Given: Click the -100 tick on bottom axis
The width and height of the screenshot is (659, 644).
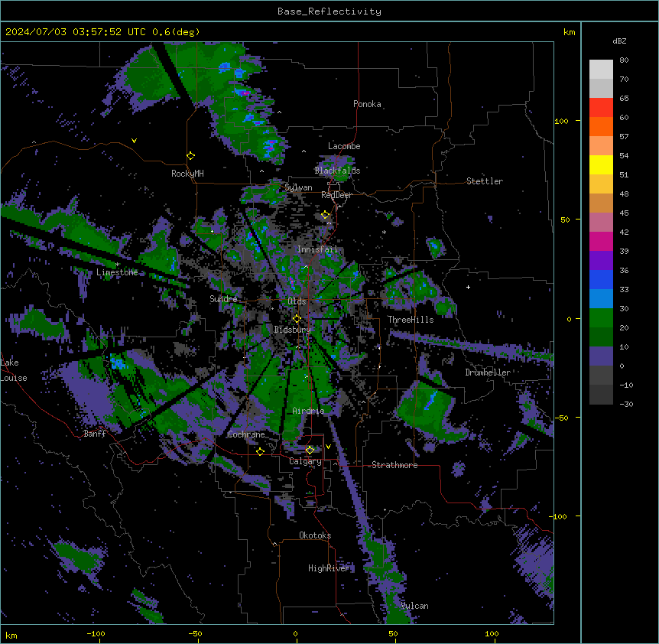Looking at the screenshot, I should point(96,633).
